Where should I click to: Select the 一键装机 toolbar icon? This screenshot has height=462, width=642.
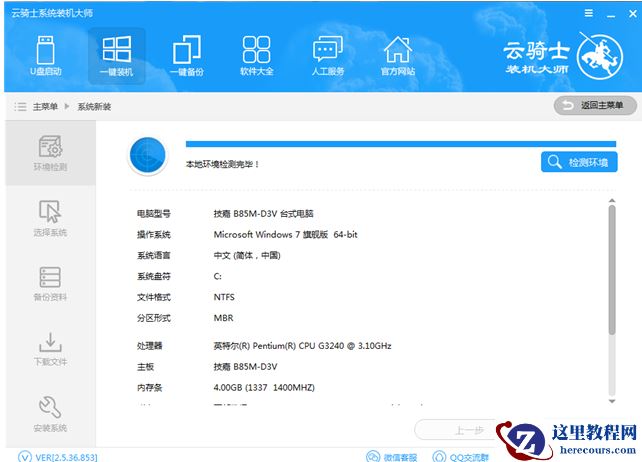[117, 56]
